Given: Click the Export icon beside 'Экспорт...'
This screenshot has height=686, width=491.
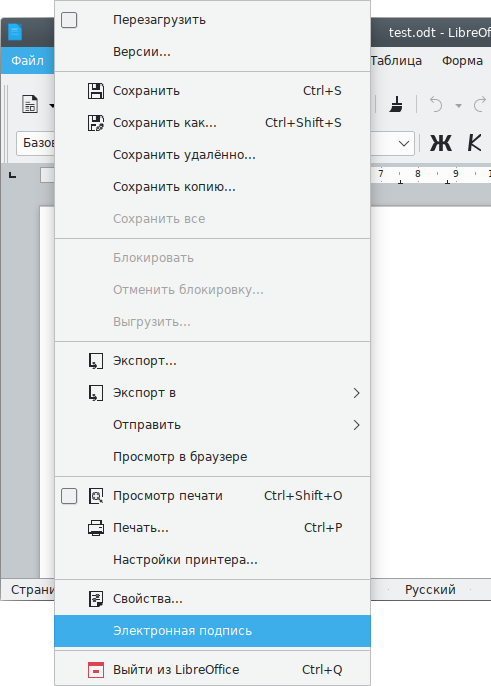Looking at the screenshot, I should (x=96, y=361).
